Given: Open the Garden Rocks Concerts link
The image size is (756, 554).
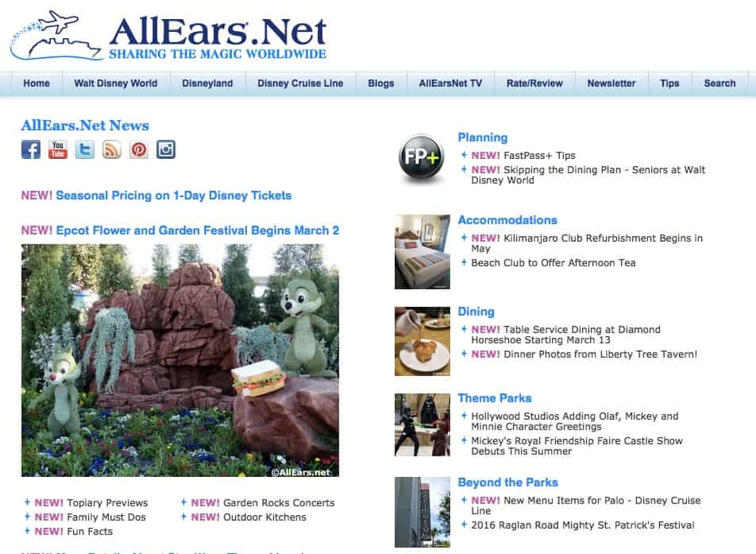Looking at the screenshot, I should pos(279,503).
